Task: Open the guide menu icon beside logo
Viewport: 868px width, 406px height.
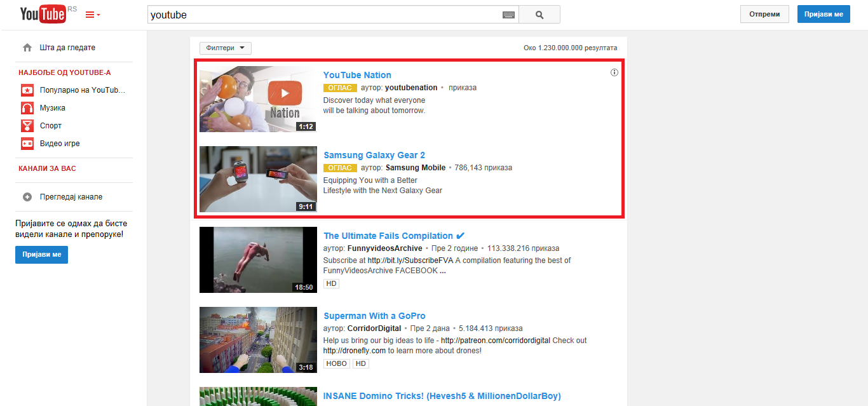Action: (93, 15)
